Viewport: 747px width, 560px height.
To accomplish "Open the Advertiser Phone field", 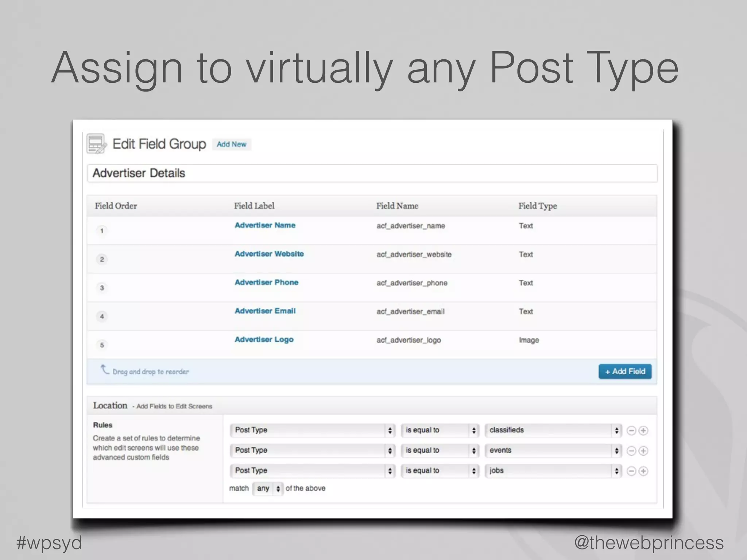I will tap(267, 282).
